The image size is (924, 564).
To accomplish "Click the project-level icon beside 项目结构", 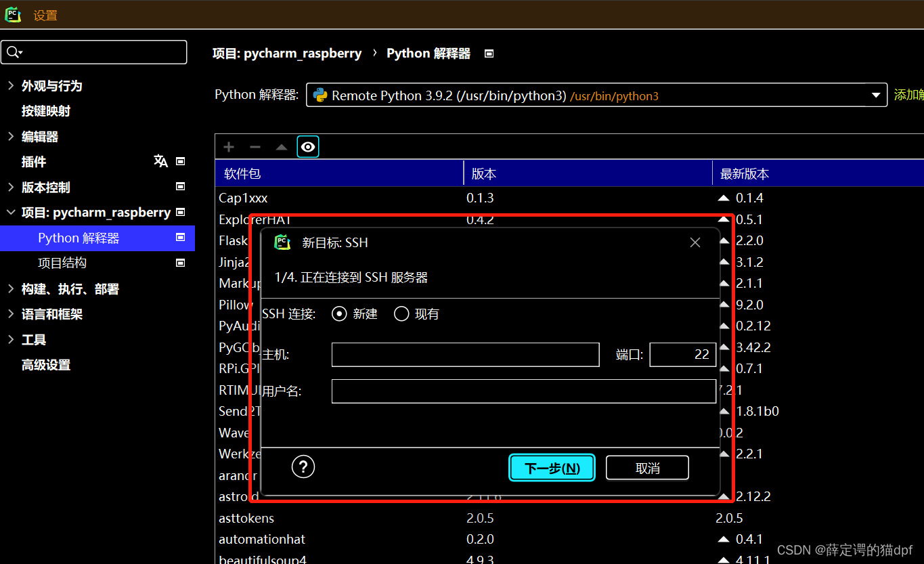I will pos(180,262).
